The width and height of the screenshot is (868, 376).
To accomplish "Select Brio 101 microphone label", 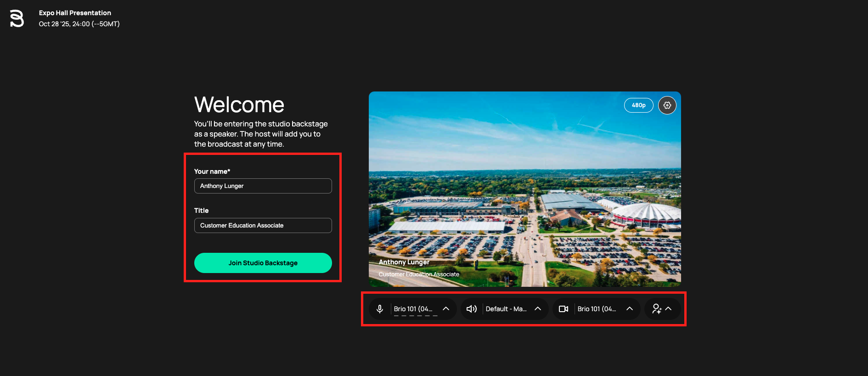I will click(413, 309).
